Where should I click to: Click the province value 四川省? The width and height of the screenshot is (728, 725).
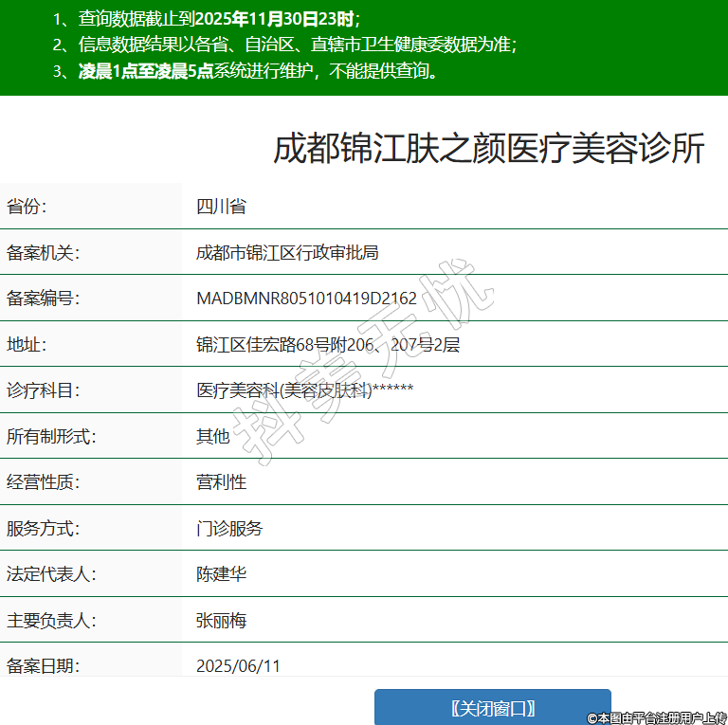[221, 207]
